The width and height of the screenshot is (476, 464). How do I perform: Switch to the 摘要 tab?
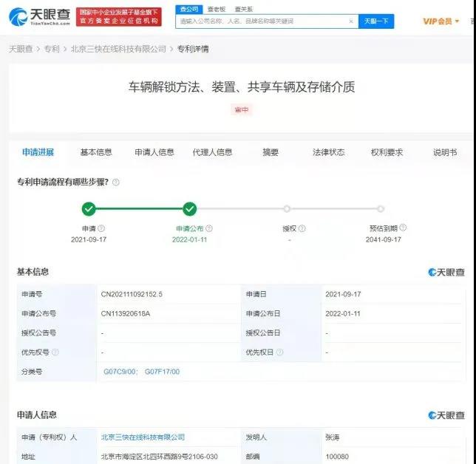[271, 152]
